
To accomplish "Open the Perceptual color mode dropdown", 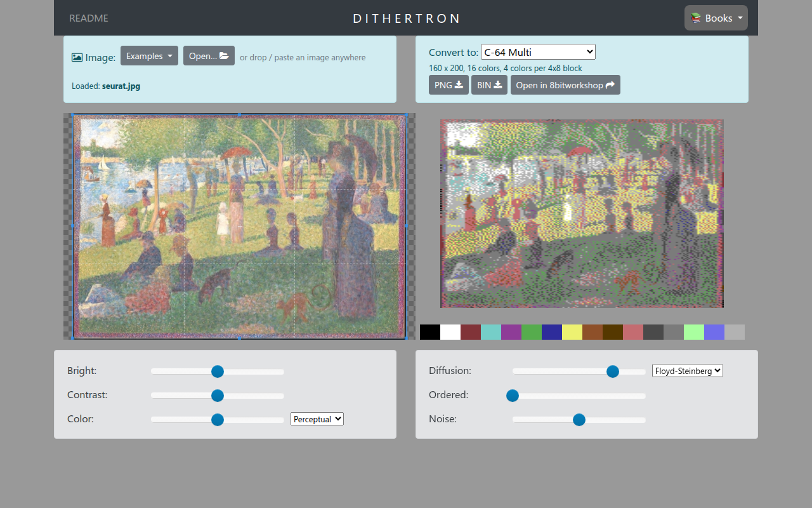I will click(317, 419).
